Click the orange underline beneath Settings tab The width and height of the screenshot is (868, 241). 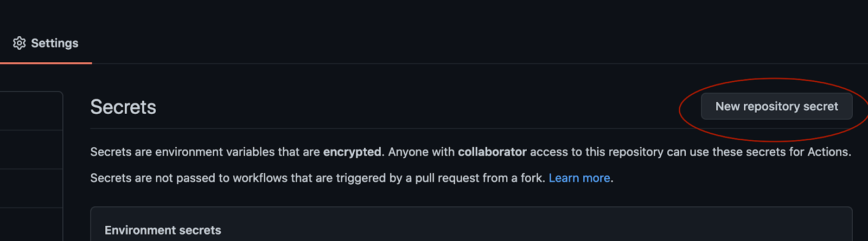click(46, 63)
